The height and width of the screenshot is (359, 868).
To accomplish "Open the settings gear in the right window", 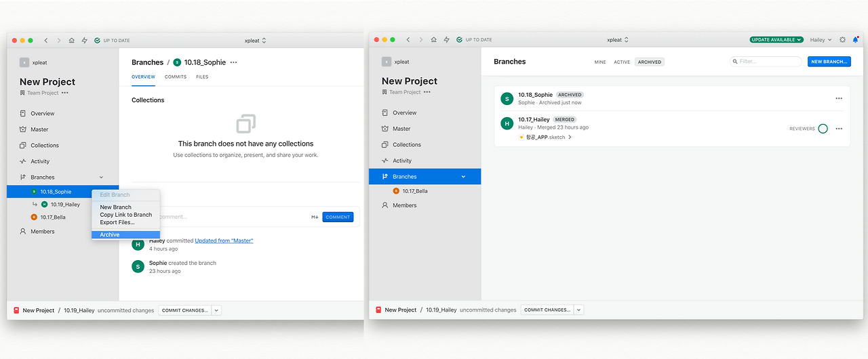I will [843, 40].
